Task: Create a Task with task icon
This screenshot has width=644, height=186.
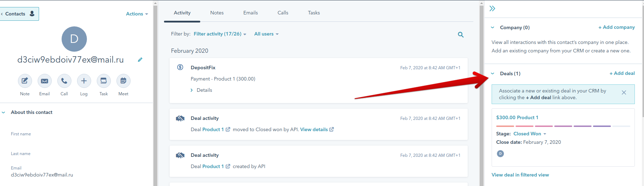Action: point(104,81)
